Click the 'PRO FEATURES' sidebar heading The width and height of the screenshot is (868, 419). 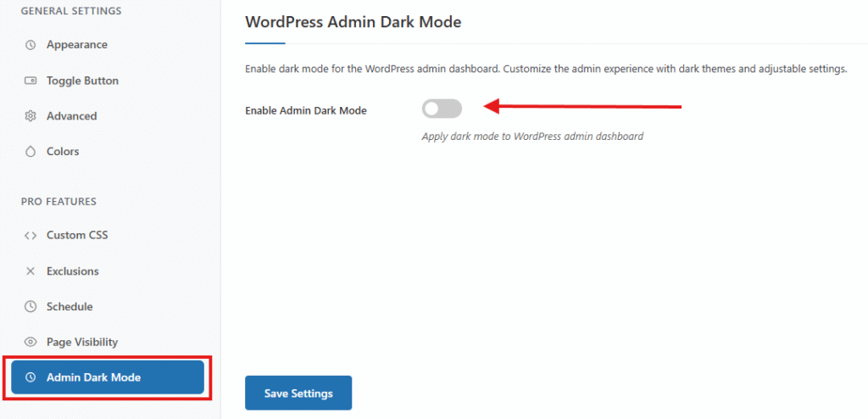58,202
